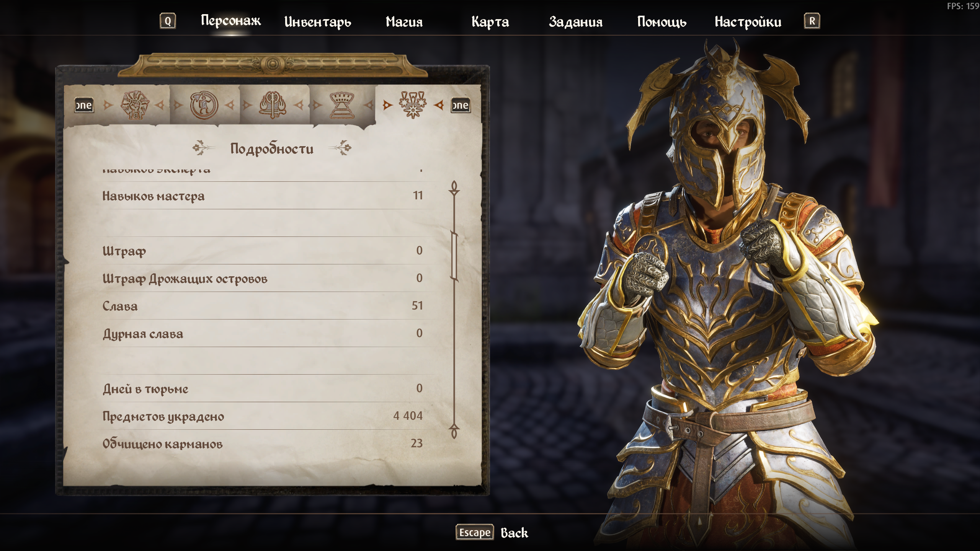This screenshot has height=551, width=980.
Task: Click the left key hint on the tab row
Action: pyautogui.click(x=84, y=105)
